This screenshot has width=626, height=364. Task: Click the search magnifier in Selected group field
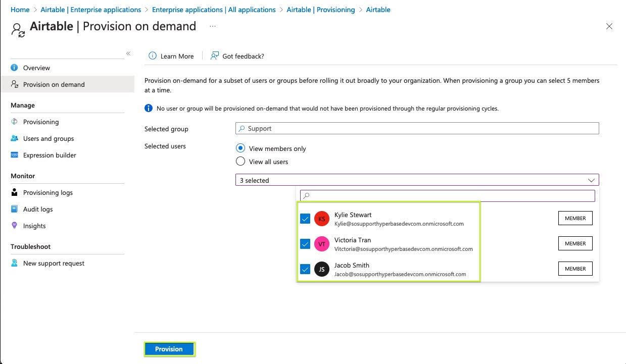click(242, 128)
